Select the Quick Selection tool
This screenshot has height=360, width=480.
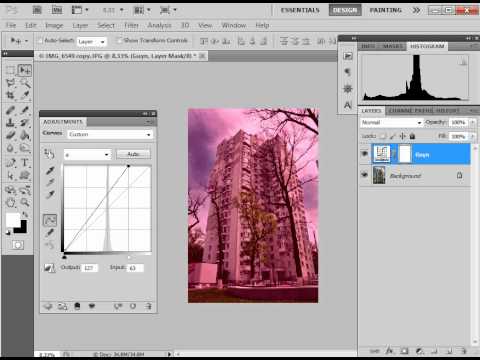pyautogui.click(x=25, y=83)
